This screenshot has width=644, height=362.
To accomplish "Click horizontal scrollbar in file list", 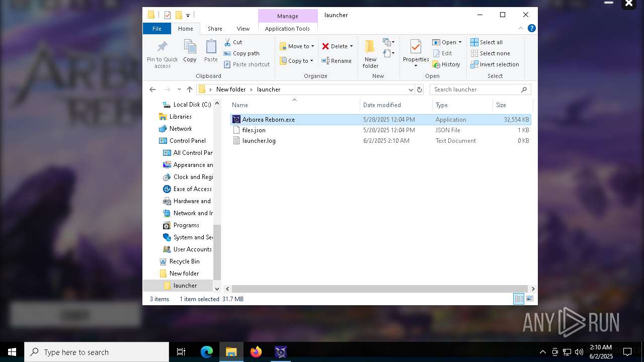I will (x=380, y=289).
